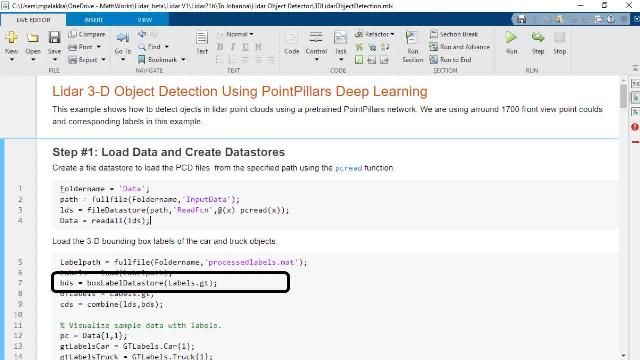Switch to the INSERT tab

pyautogui.click(x=93, y=20)
